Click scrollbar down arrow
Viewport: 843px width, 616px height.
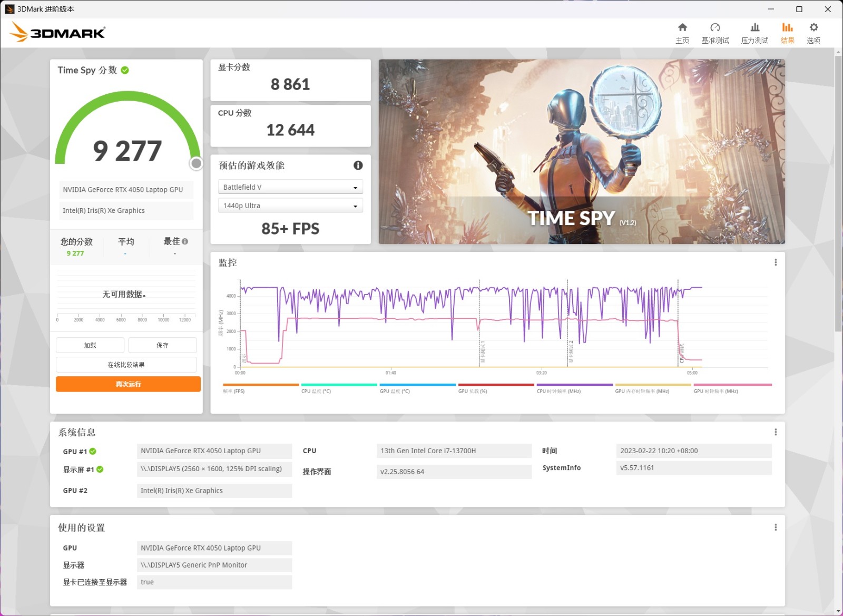[x=838, y=611]
